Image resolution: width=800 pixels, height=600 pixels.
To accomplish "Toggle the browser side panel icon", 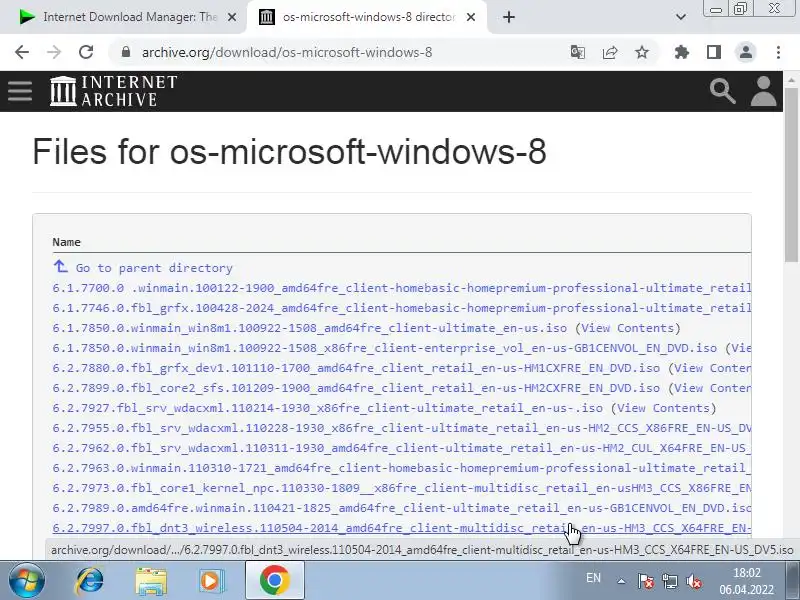I will click(x=714, y=52).
